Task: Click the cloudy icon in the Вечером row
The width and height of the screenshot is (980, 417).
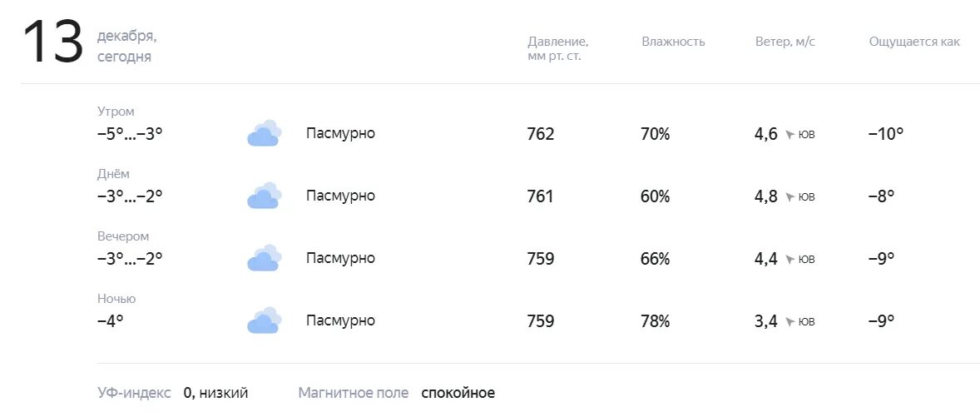Action: pyautogui.click(x=265, y=258)
